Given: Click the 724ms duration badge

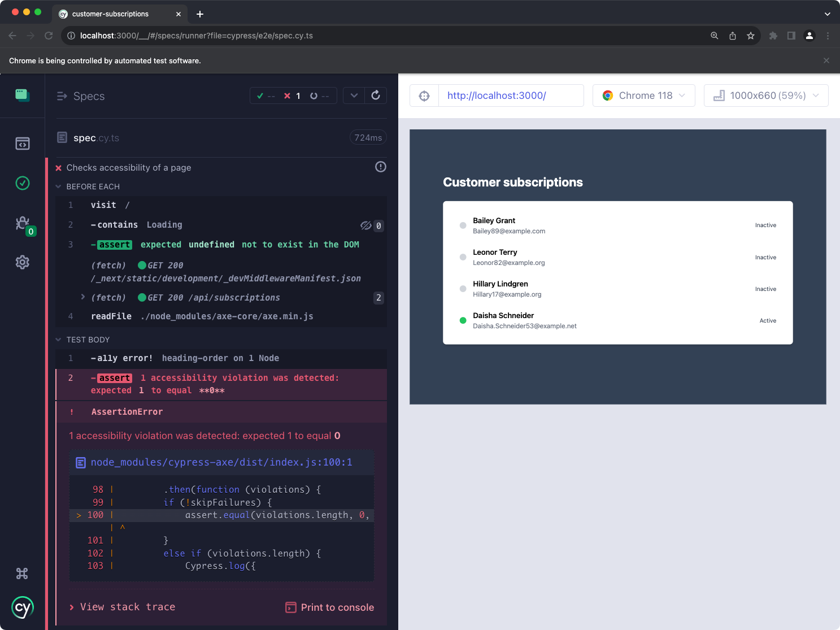Looking at the screenshot, I should pos(368,137).
